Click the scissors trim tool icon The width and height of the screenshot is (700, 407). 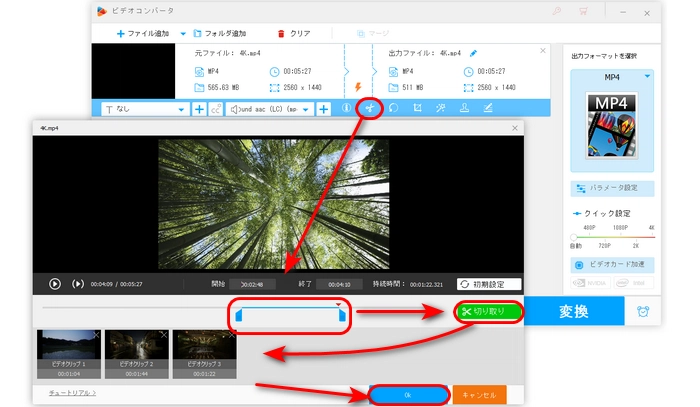click(x=370, y=108)
